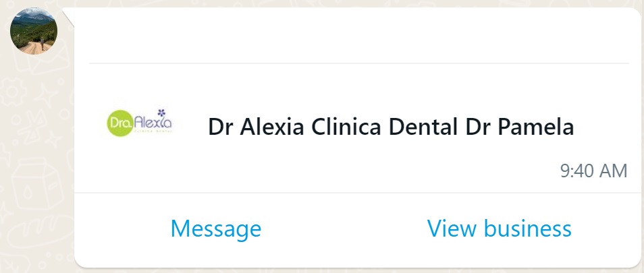Click the purple flower in the clinic logo
The height and width of the screenshot is (273, 644).
pyautogui.click(x=161, y=113)
